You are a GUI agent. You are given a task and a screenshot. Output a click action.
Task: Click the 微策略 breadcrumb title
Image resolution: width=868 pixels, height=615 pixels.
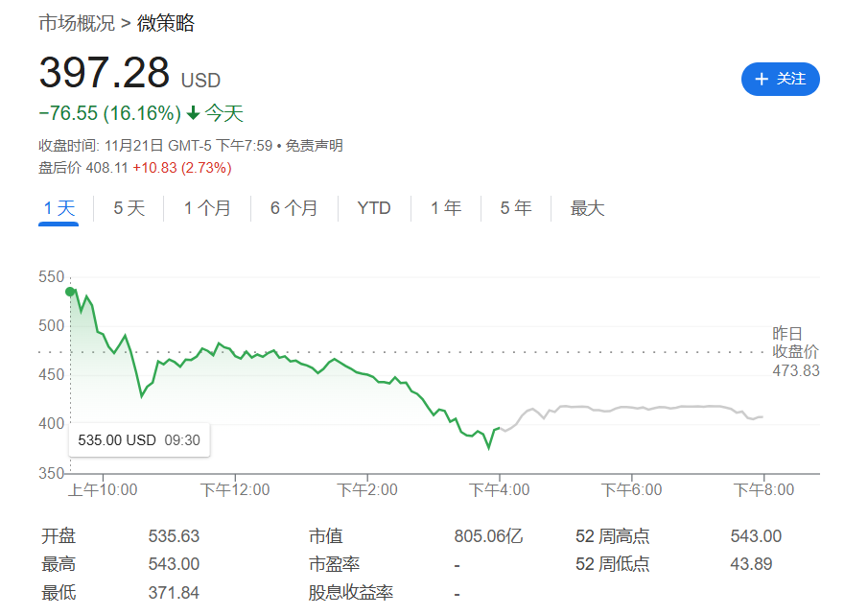[x=166, y=23]
